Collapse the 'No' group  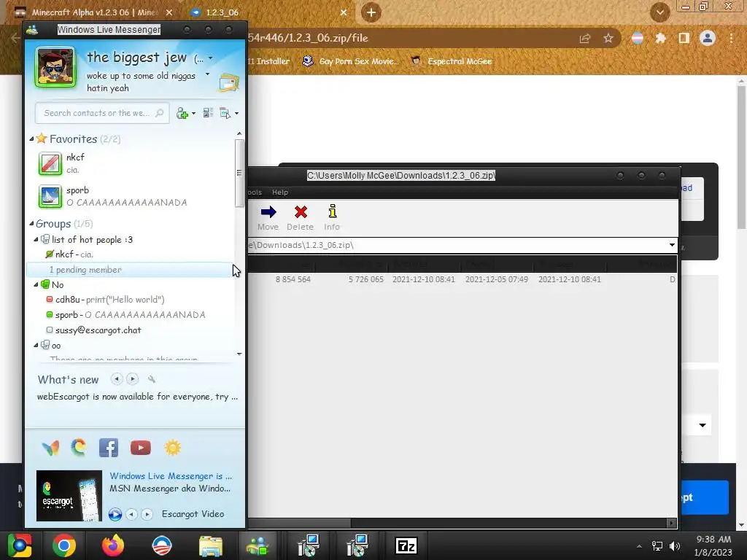36,285
